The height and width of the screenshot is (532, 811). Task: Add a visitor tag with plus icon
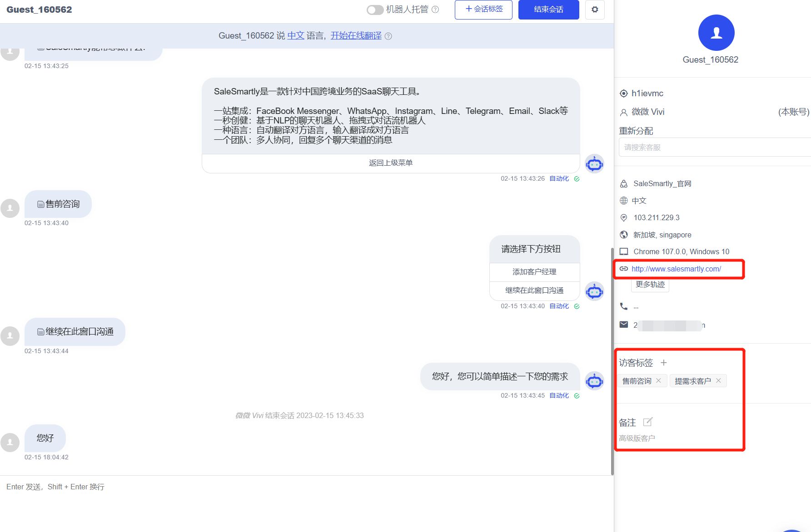pos(664,363)
